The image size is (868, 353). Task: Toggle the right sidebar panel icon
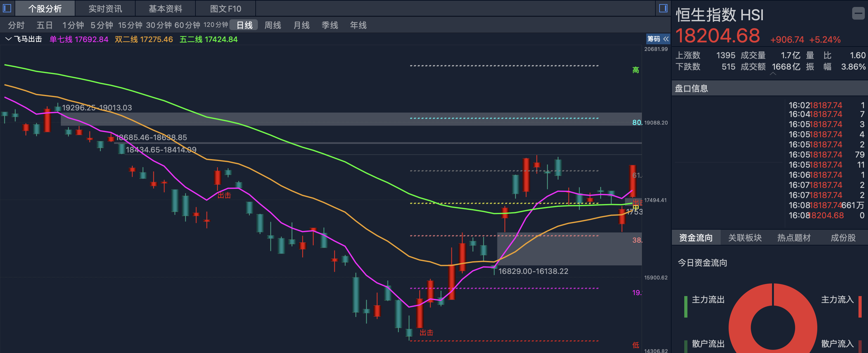coord(663,8)
